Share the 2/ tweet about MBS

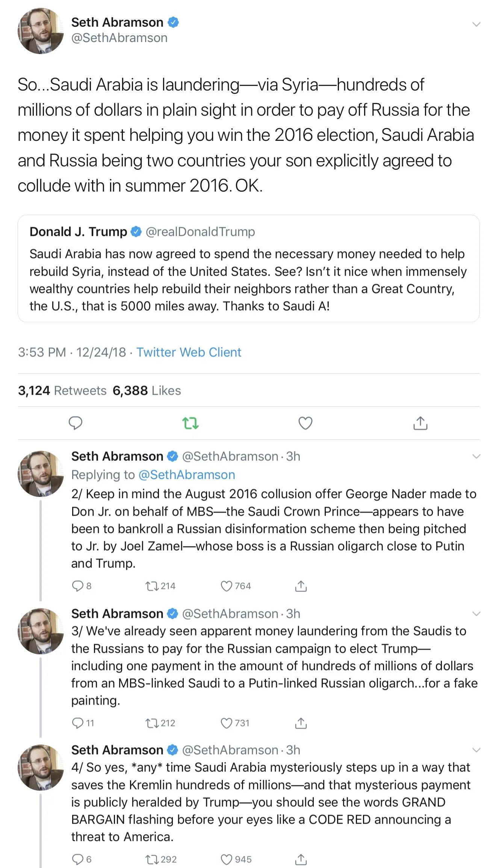point(301,586)
